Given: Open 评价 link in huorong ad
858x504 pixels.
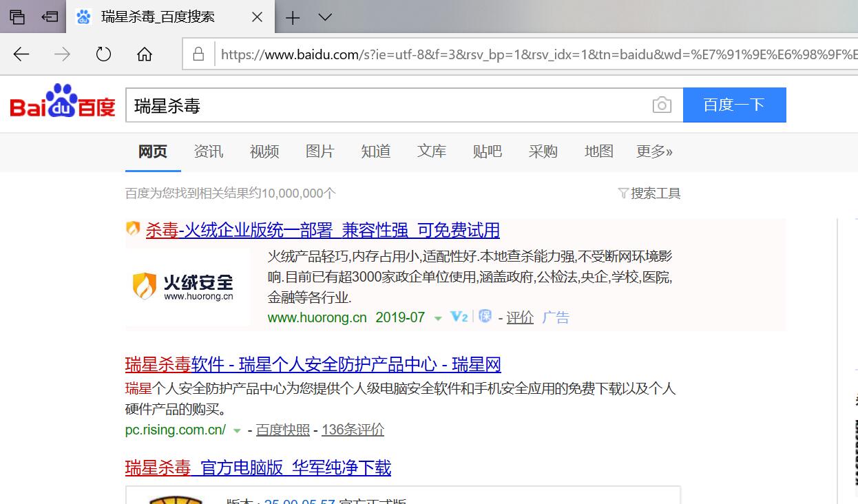Looking at the screenshot, I should [x=520, y=317].
